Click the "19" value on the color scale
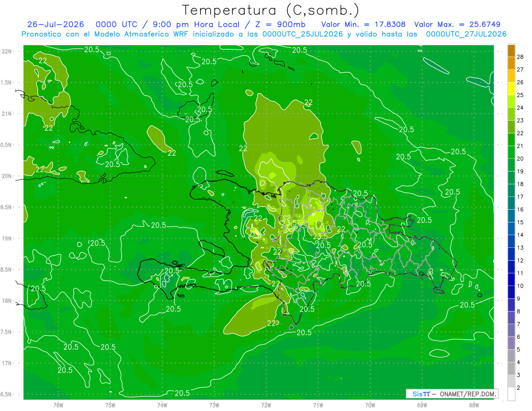Viewport: 532px width, 411px height. pyautogui.click(x=520, y=172)
